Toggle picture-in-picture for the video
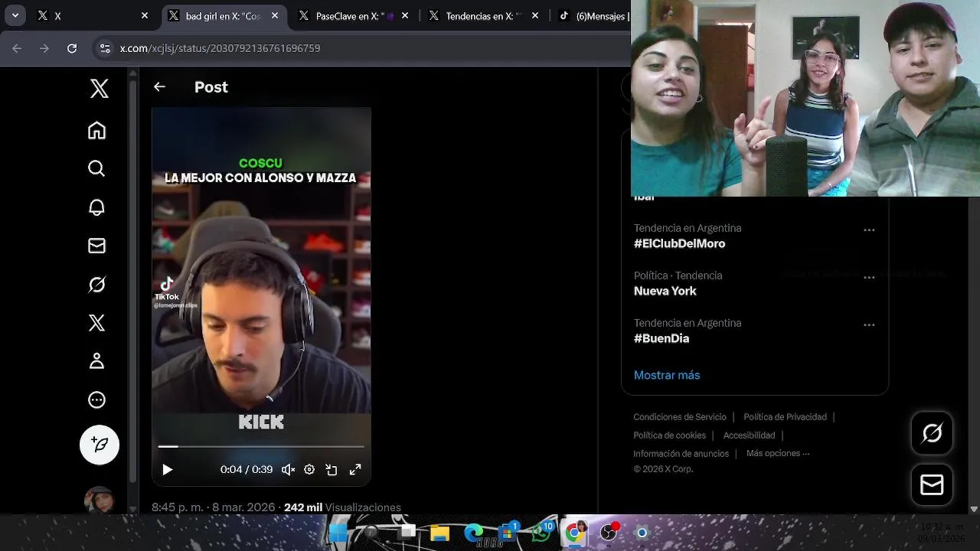The height and width of the screenshot is (551, 980). 332,470
